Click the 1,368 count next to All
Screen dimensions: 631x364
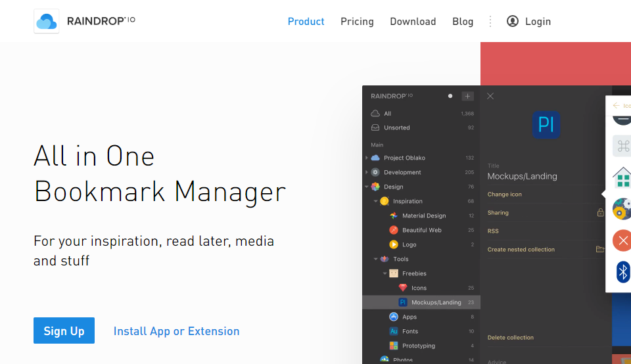(467, 114)
